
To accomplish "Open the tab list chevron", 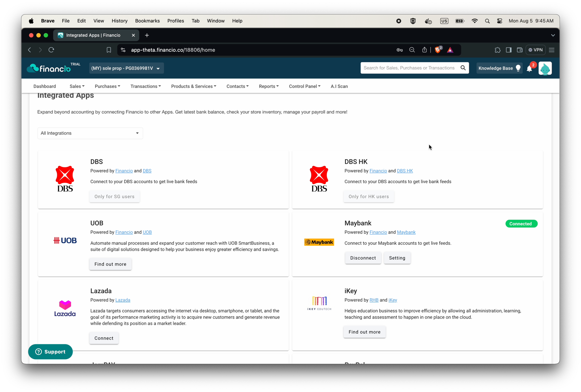I will tap(553, 35).
